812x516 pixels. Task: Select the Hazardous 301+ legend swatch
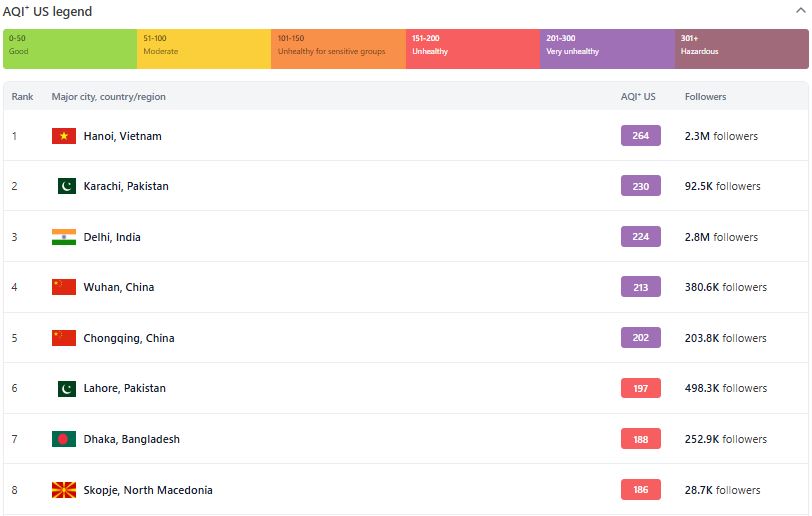point(741,49)
